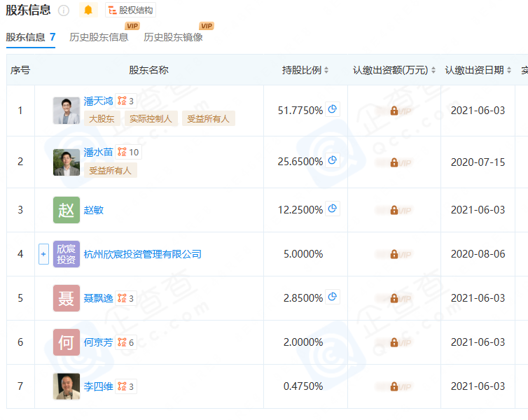Click the pink 何 avatar
Viewport: 528px width, 420px height.
[67, 342]
